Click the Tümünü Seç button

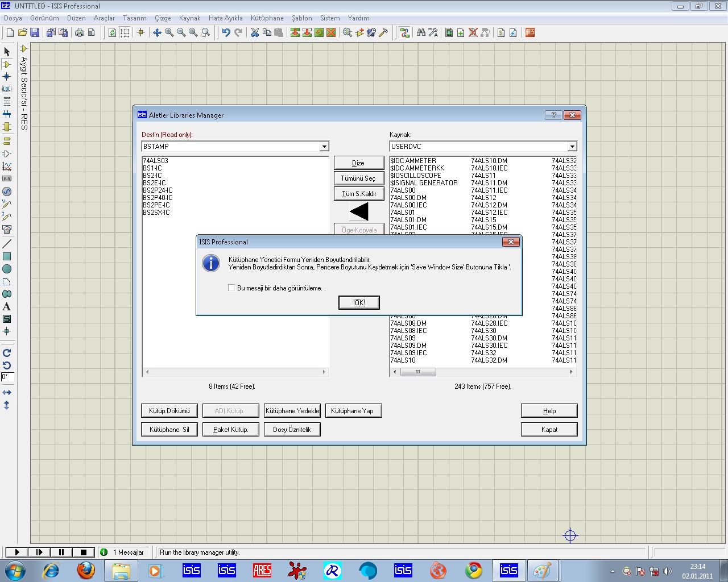click(x=358, y=178)
